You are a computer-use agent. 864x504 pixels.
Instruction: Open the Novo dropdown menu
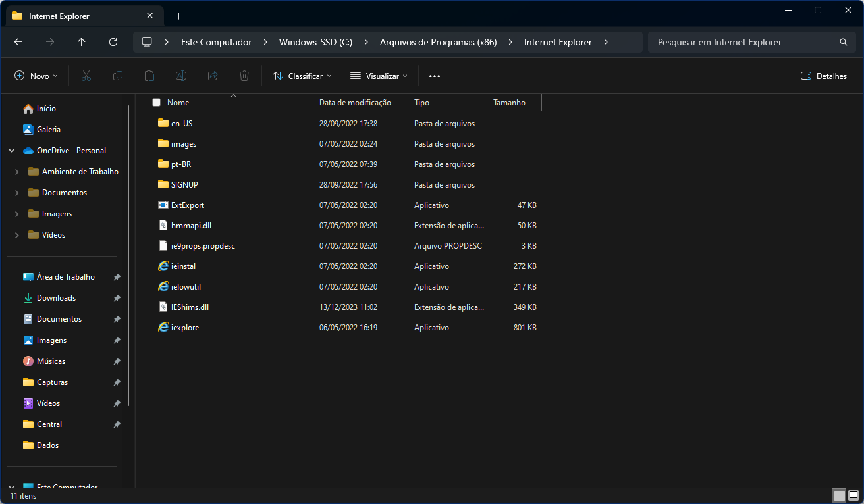point(36,76)
